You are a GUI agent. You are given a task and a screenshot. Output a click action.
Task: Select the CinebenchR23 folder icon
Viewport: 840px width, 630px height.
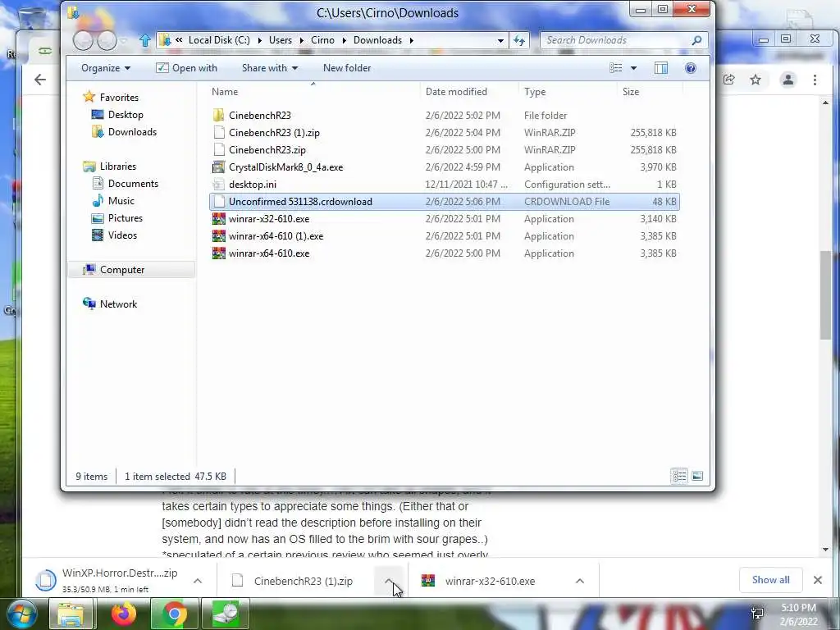click(218, 115)
